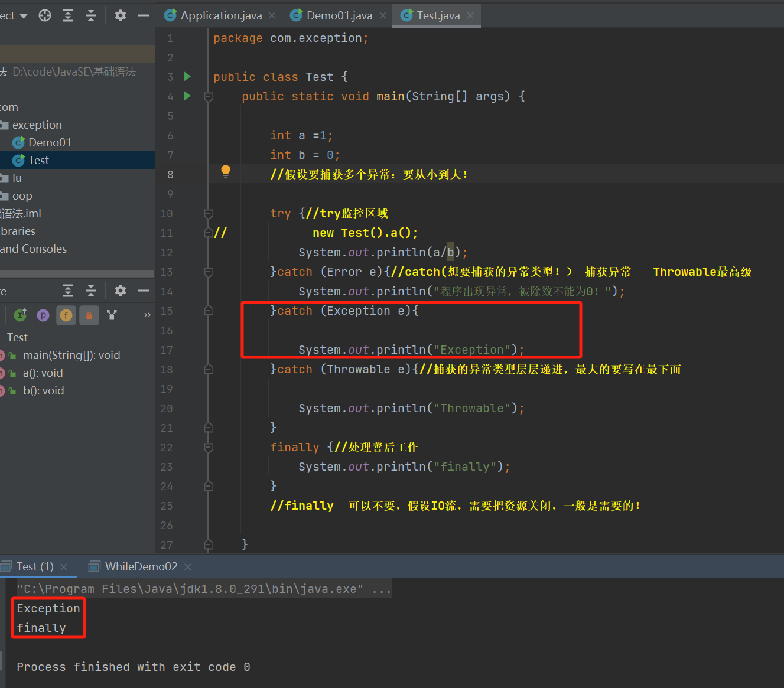Open Project panel gear settings

click(x=121, y=15)
